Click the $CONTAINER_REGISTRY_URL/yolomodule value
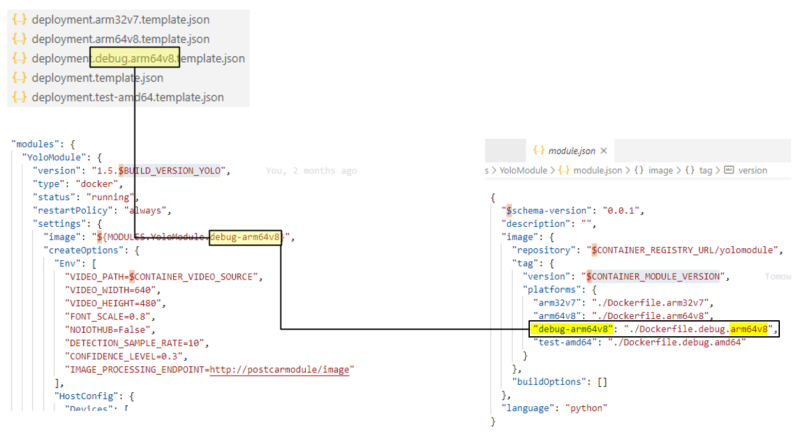Screen dimensions: 803x436 click(684, 251)
